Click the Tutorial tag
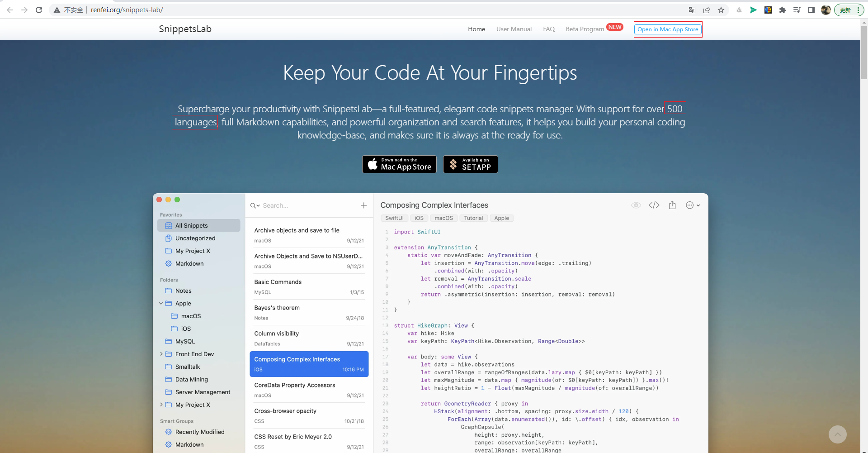Viewport: 868px width, 453px height. point(473,218)
